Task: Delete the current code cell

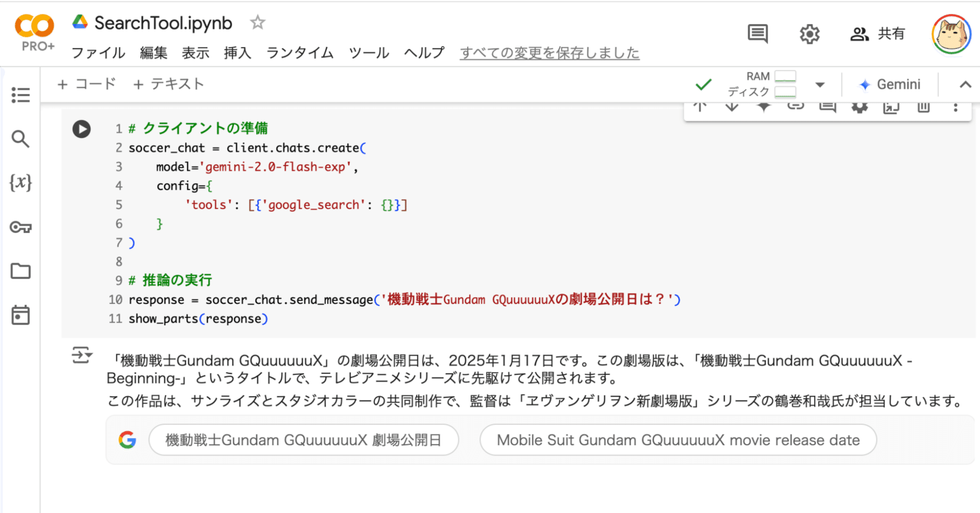Action: (x=923, y=107)
